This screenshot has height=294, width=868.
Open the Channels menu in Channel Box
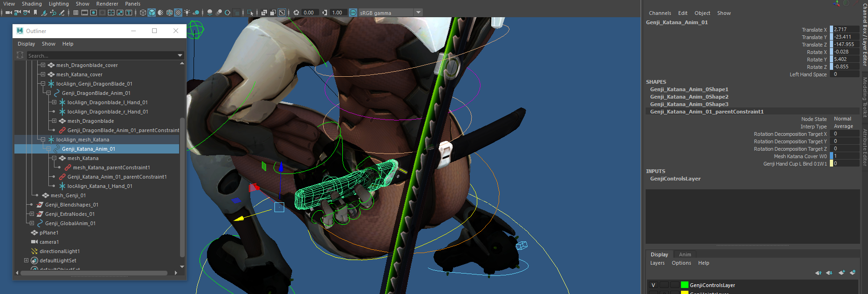pos(660,13)
